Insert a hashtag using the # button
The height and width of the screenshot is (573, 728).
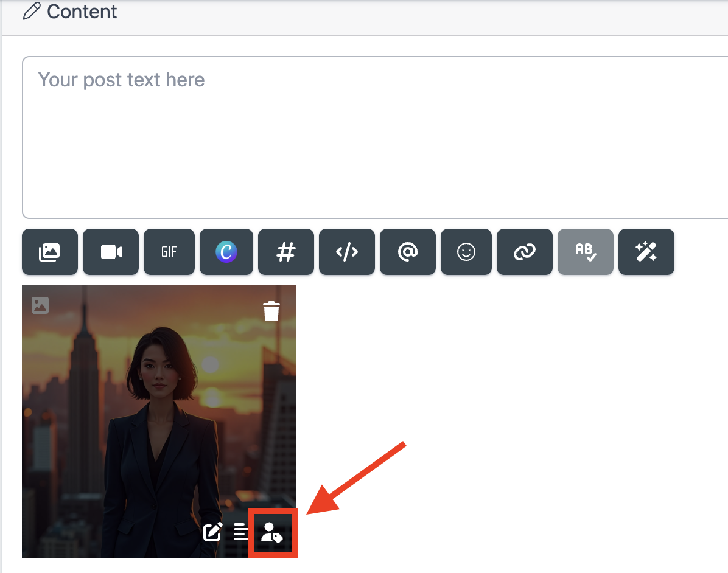tap(286, 252)
